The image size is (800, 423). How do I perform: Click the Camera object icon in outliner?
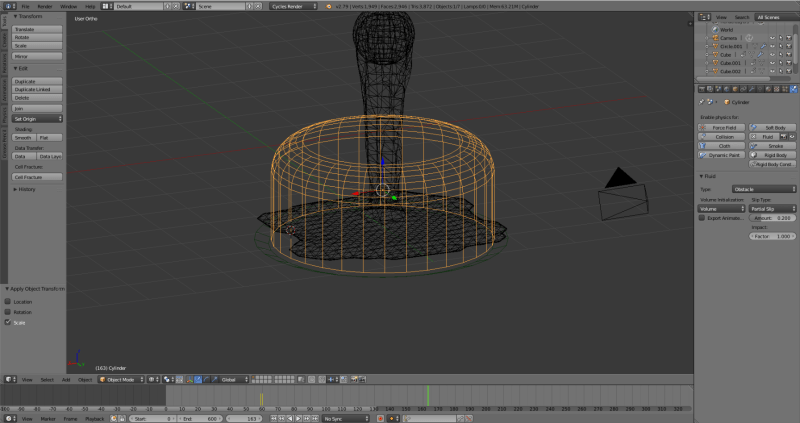pos(715,38)
